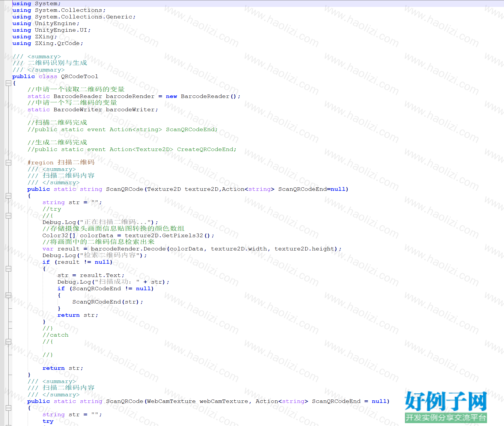504x426 pixels.
Task: Click the 'barcodeRender = new BarcodeReader()' line
Action: 134,96
